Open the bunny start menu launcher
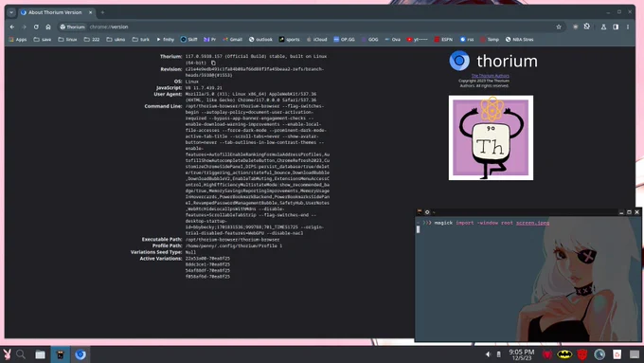This screenshot has height=363, width=644. tap(7, 354)
